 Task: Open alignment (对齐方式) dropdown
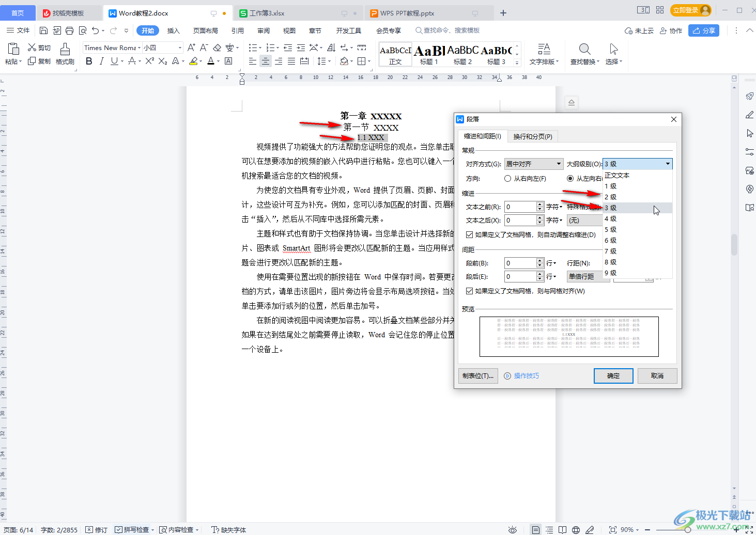[533, 164]
